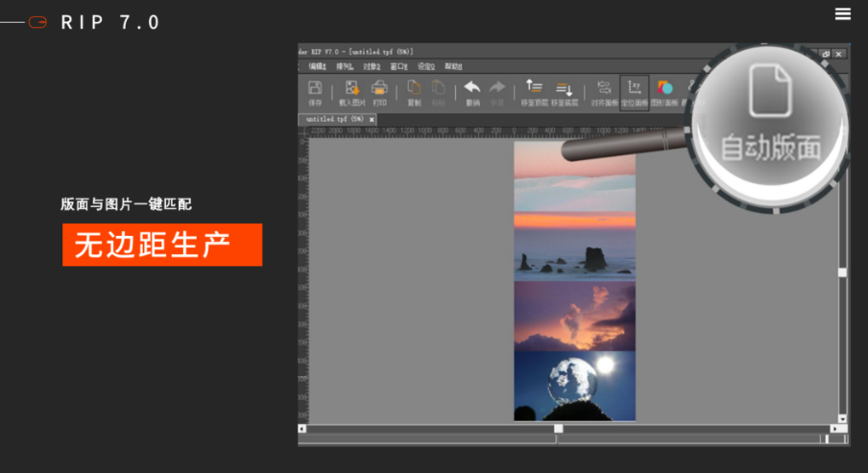Click Move to Top Layer (移至顶层) icon
This screenshot has height=473, width=868.
point(535,91)
